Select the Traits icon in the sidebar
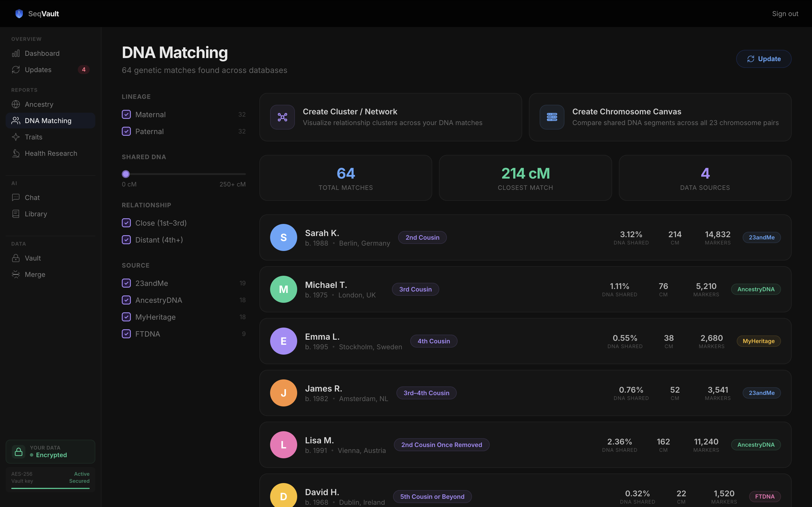 (16, 137)
